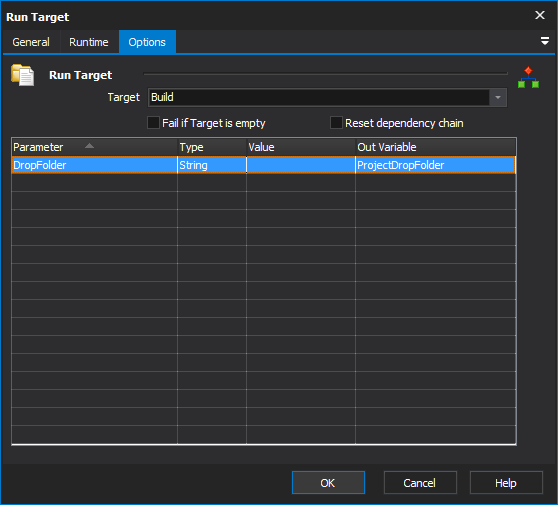Click the Out Variable column header
Screen dimensions: 558x505
coord(436,147)
